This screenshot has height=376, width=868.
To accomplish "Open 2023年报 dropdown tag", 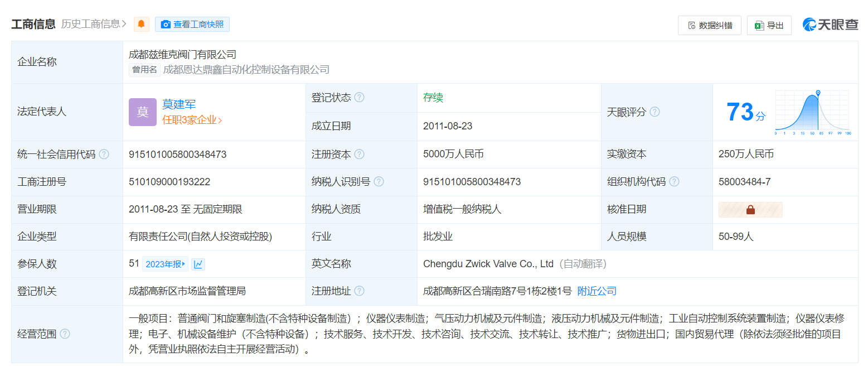I will coord(166,264).
